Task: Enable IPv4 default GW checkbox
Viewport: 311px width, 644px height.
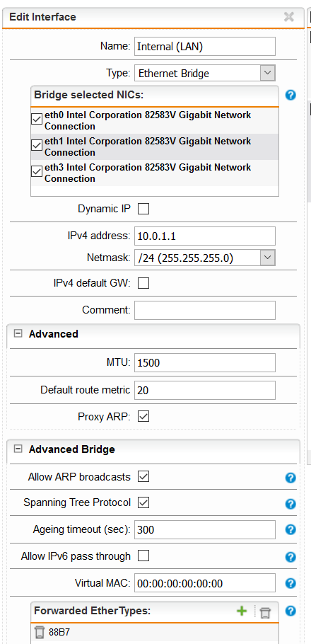Action: coord(143,283)
